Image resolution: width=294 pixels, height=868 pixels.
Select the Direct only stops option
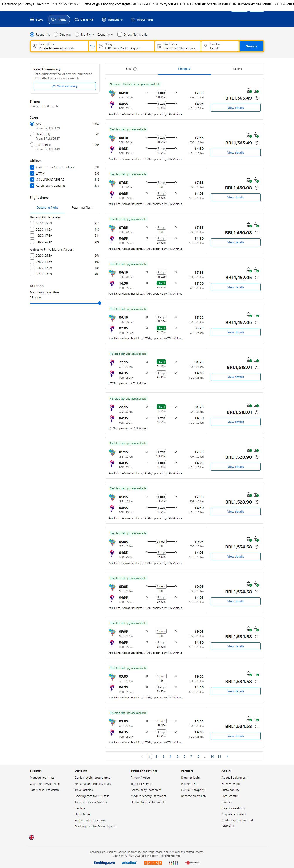pos(32,134)
